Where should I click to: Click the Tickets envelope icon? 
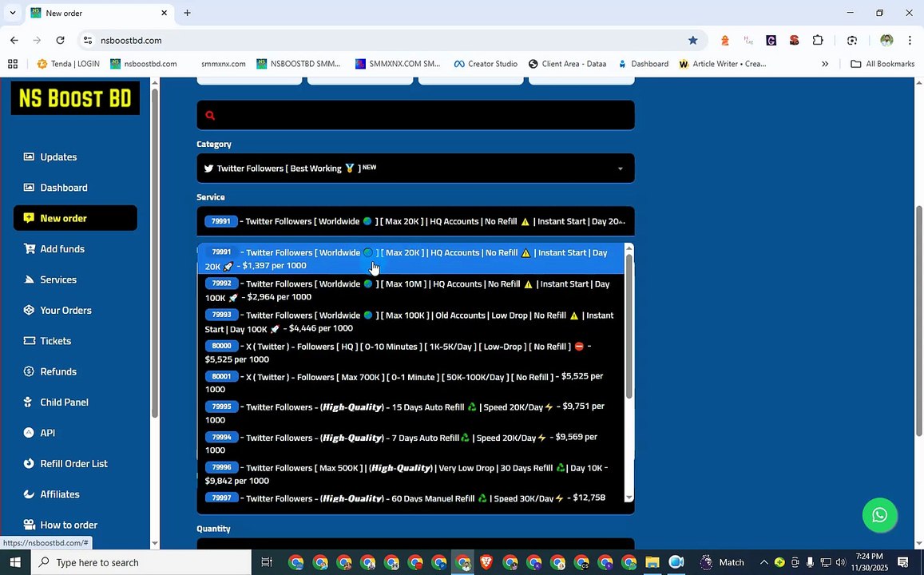click(x=29, y=340)
